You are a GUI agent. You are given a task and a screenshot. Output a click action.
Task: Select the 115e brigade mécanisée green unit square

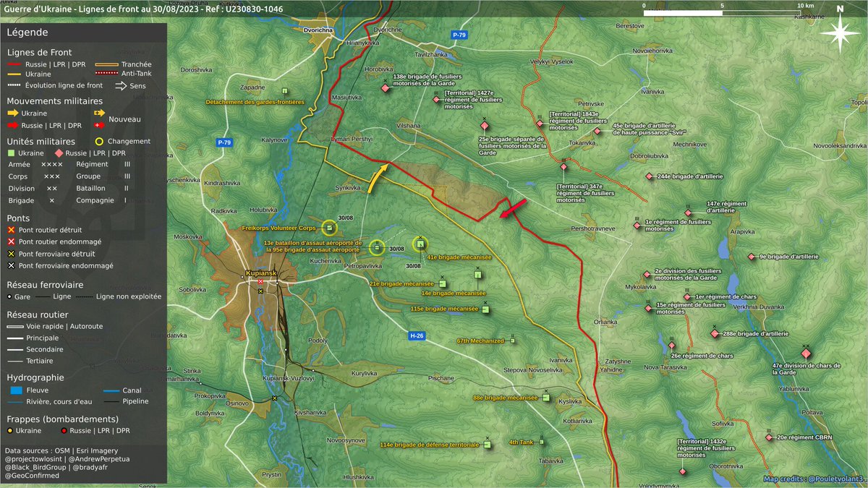(x=486, y=309)
